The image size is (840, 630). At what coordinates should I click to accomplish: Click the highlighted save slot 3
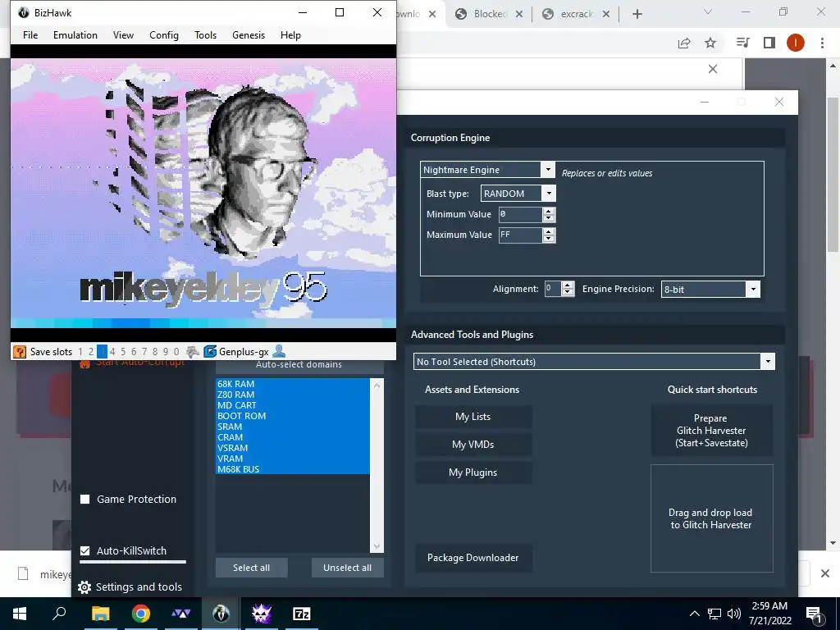click(102, 352)
